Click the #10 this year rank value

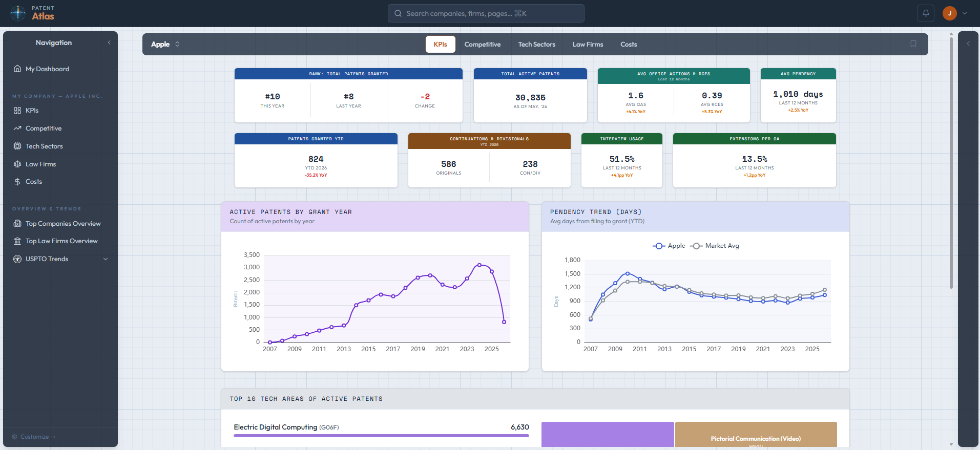point(273,97)
